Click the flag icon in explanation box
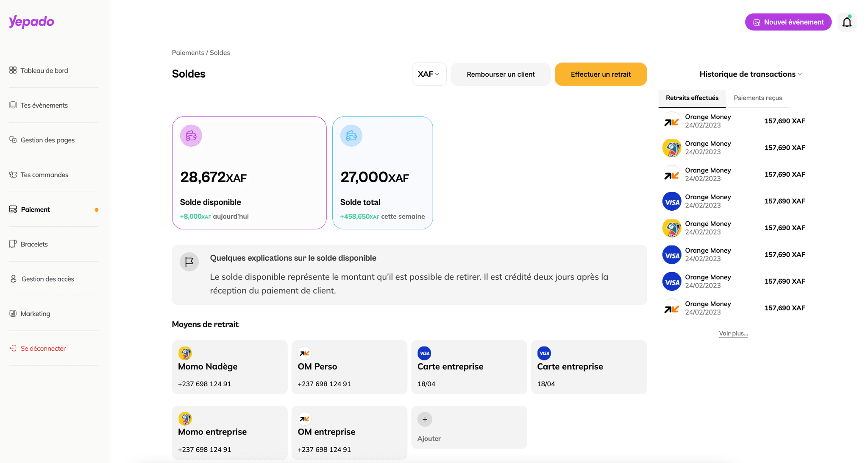868x463 pixels. pos(189,262)
